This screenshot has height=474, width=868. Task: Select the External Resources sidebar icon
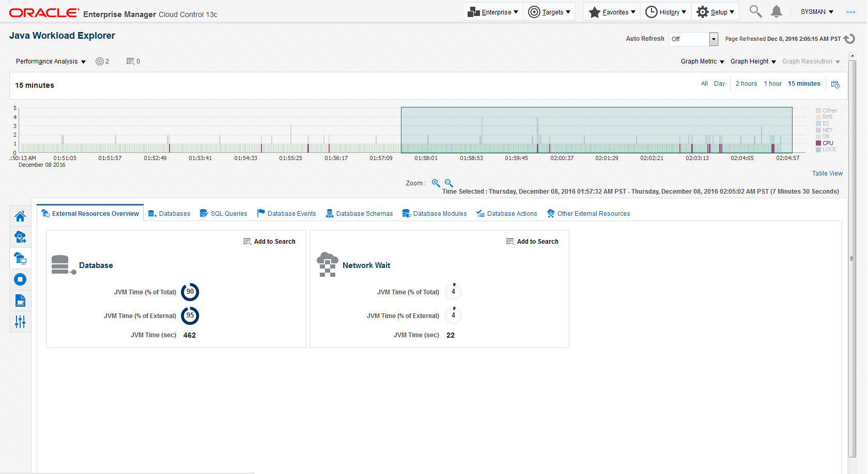click(20, 258)
